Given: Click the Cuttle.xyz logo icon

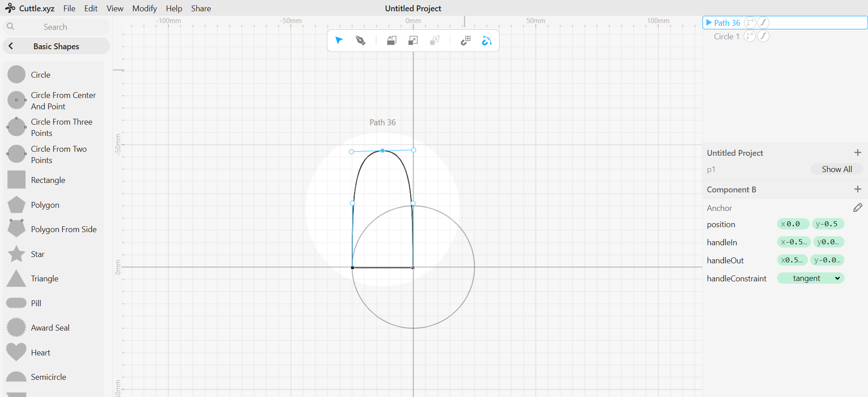Looking at the screenshot, I should point(10,8).
